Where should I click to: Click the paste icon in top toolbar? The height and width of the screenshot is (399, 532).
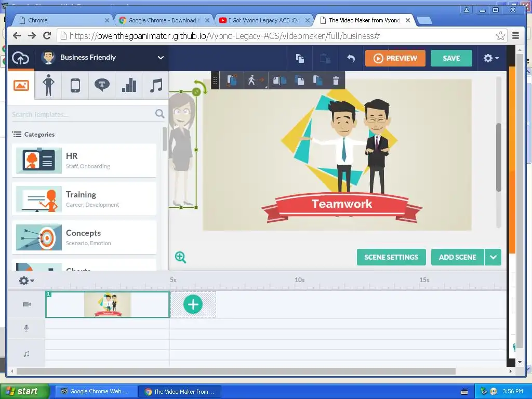click(325, 58)
